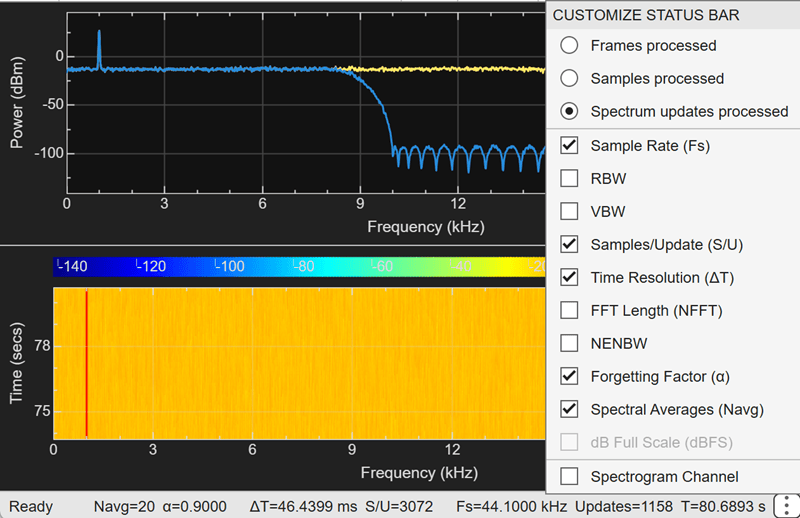Click the Power (dBm) axis label
This screenshot has height=518, width=800.
pos(16,103)
